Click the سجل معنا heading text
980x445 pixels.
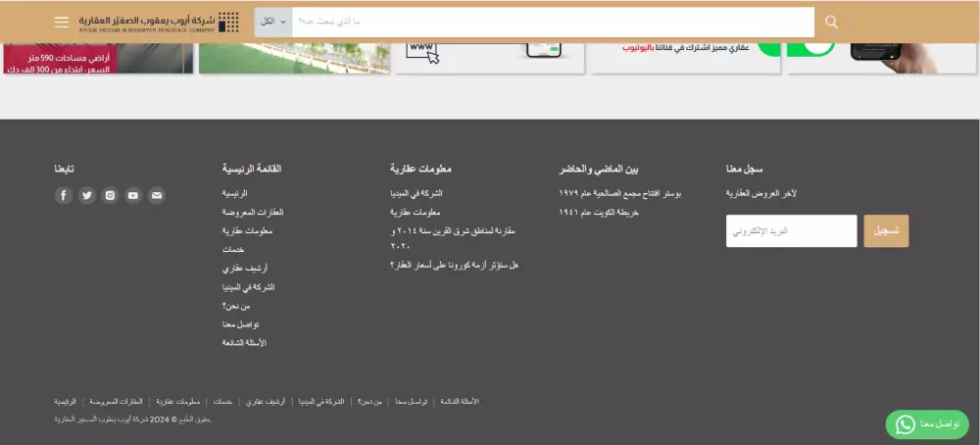coord(745,169)
